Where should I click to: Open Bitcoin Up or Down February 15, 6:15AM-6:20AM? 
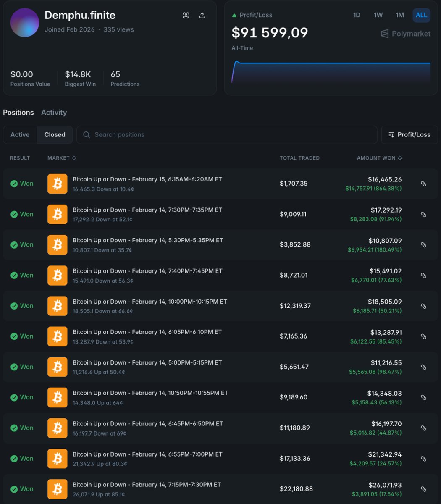click(147, 179)
